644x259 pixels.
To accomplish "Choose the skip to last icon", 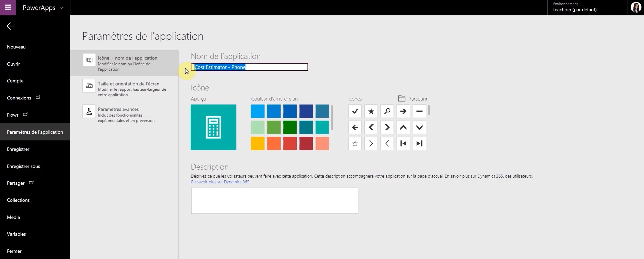I will coord(419,143).
